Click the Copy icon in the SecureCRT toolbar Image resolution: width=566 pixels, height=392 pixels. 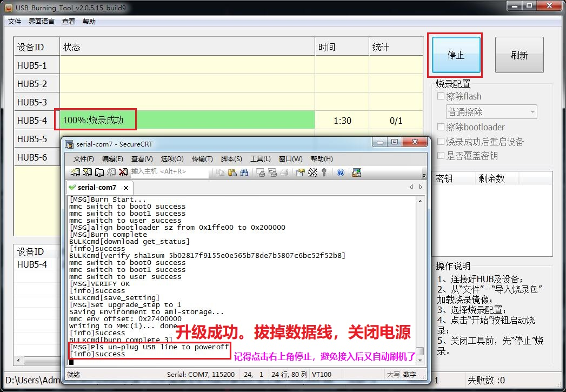pyautogui.click(x=220, y=172)
